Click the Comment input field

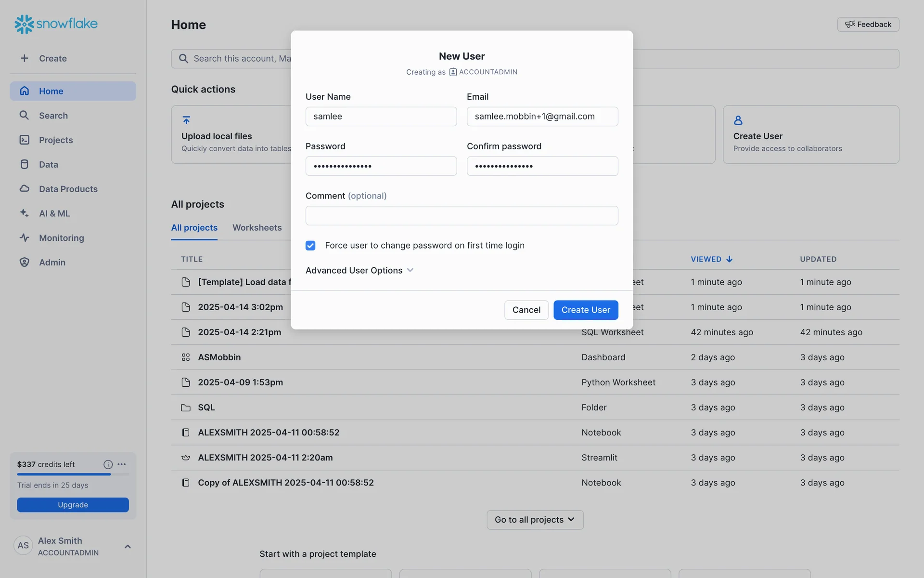pos(461,215)
